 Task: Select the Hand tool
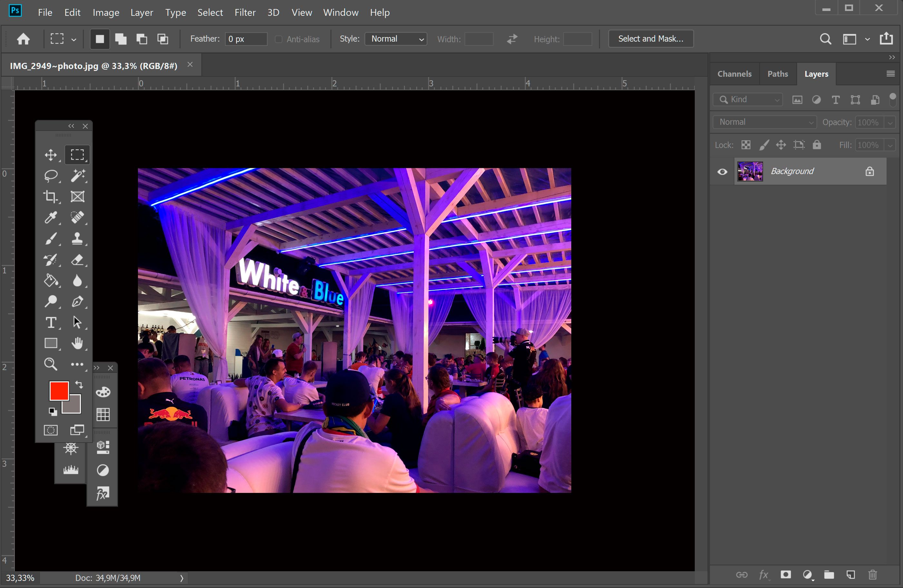[76, 343]
